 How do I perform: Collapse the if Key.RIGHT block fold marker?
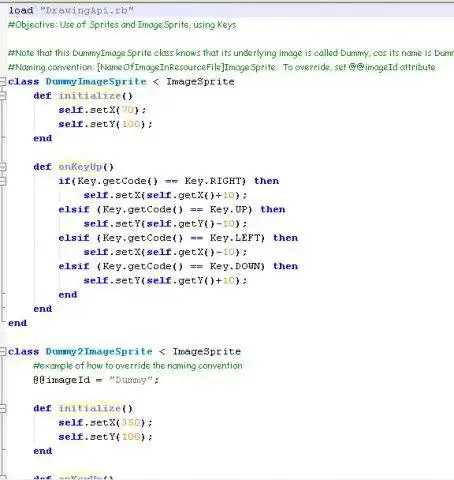pos(3,181)
